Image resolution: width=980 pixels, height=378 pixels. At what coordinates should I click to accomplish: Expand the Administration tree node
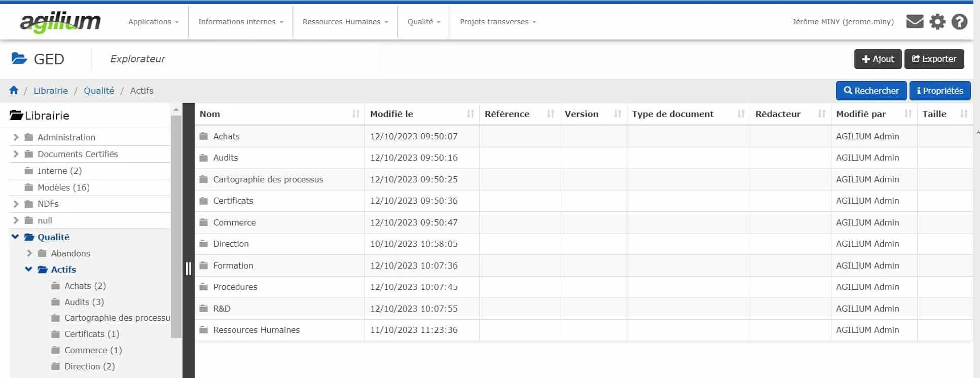[x=16, y=137]
